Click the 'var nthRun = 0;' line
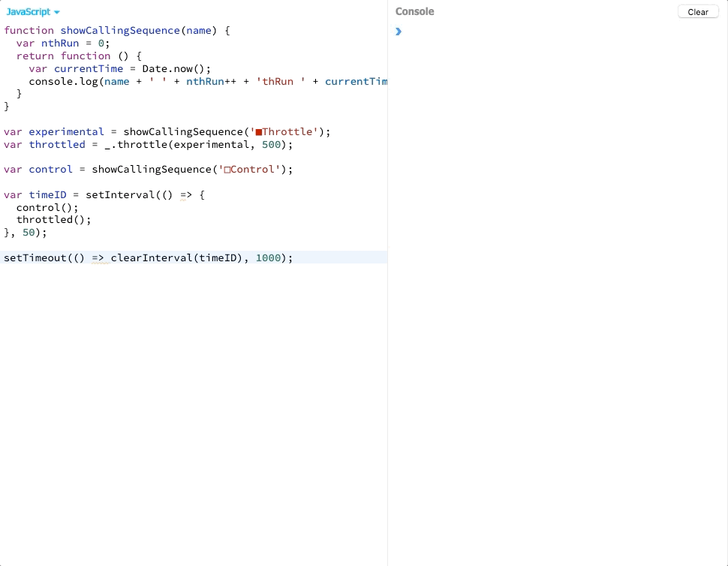The width and height of the screenshot is (728, 566). [x=63, y=44]
